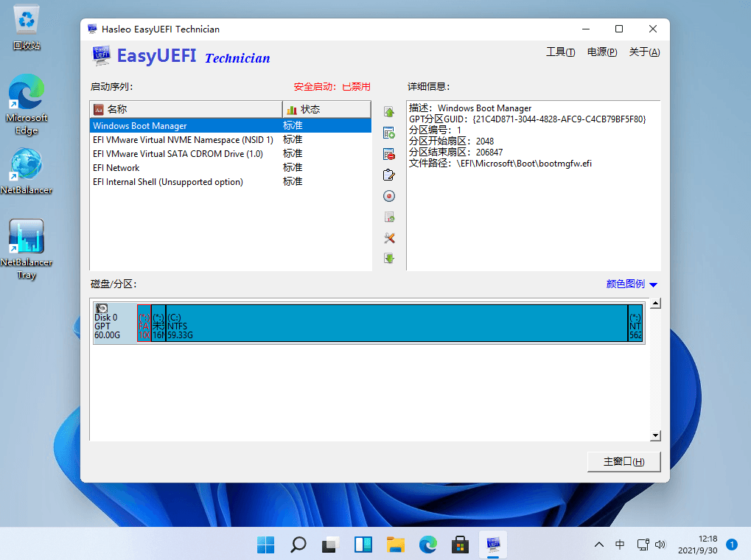
Task: Open Edge browser from the taskbar
Action: coord(427,545)
